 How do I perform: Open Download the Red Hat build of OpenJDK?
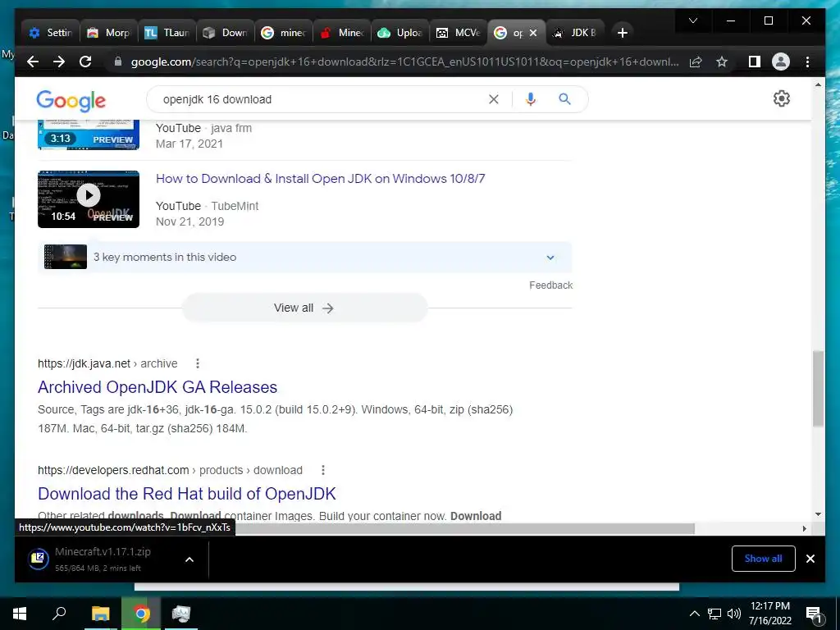pos(187,493)
